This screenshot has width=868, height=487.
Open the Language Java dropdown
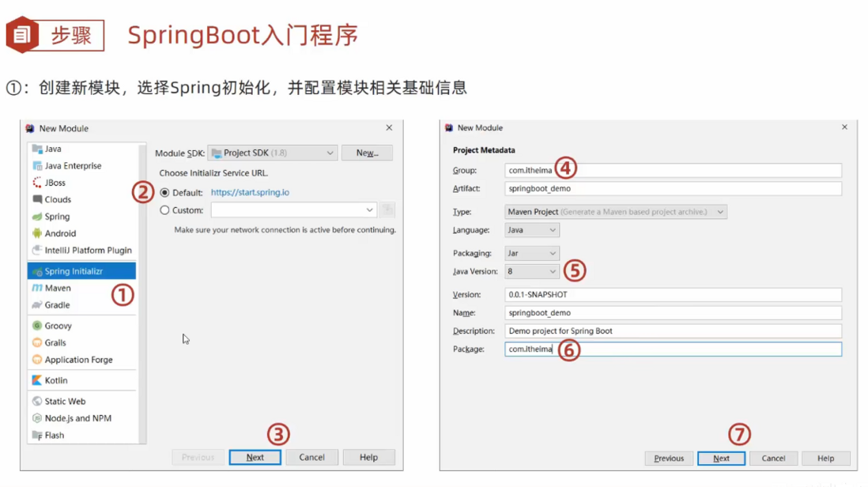[x=531, y=230]
